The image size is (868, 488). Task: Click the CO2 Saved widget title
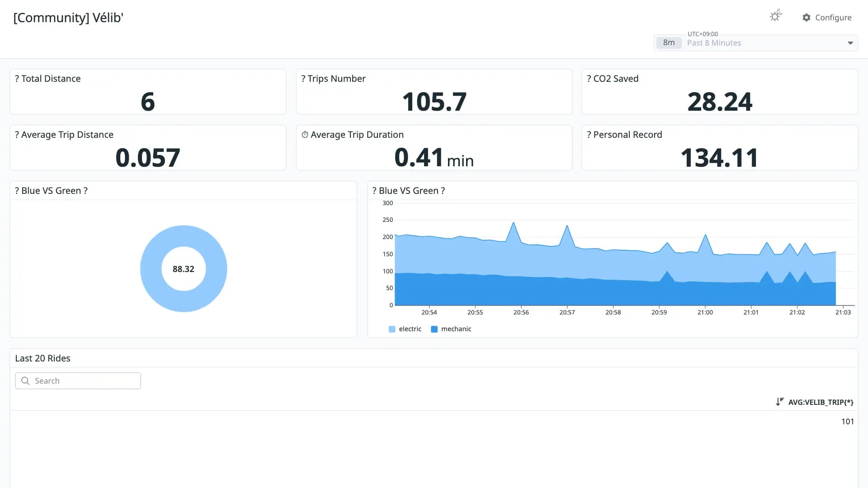coord(613,79)
